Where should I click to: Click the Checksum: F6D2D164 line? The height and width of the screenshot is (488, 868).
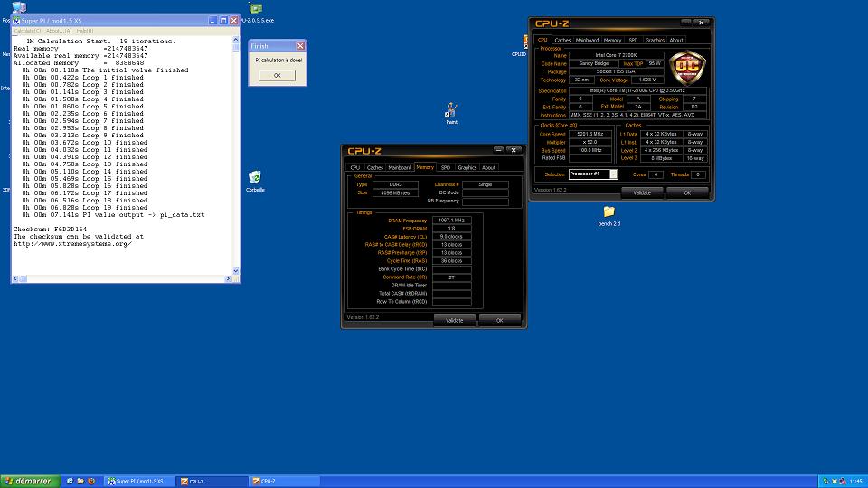(x=50, y=229)
